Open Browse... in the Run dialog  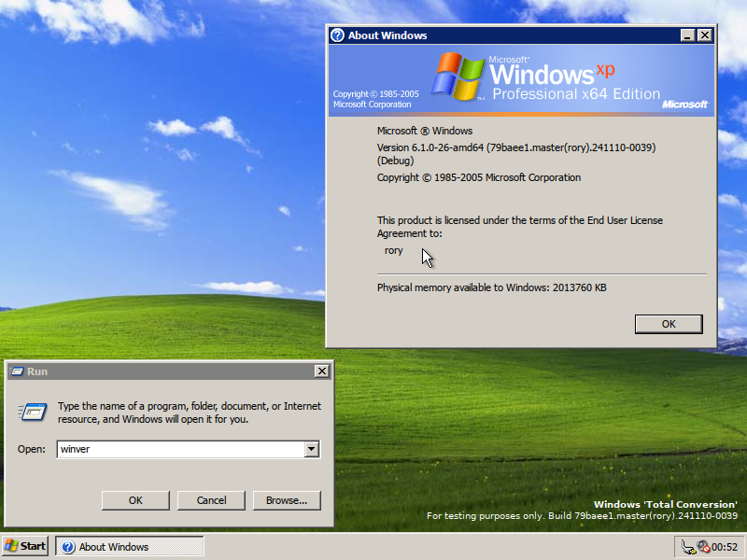tap(287, 500)
